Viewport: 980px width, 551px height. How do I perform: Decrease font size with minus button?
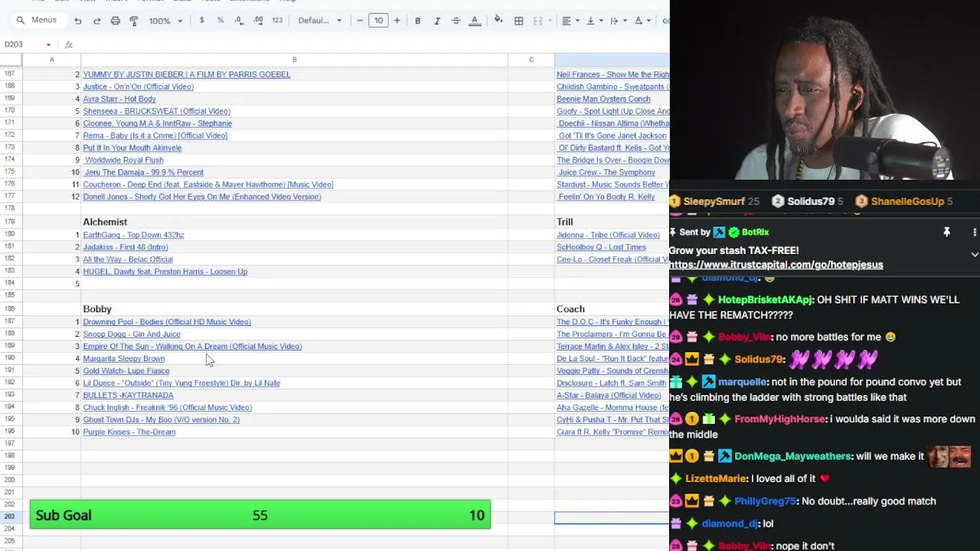coord(360,21)
